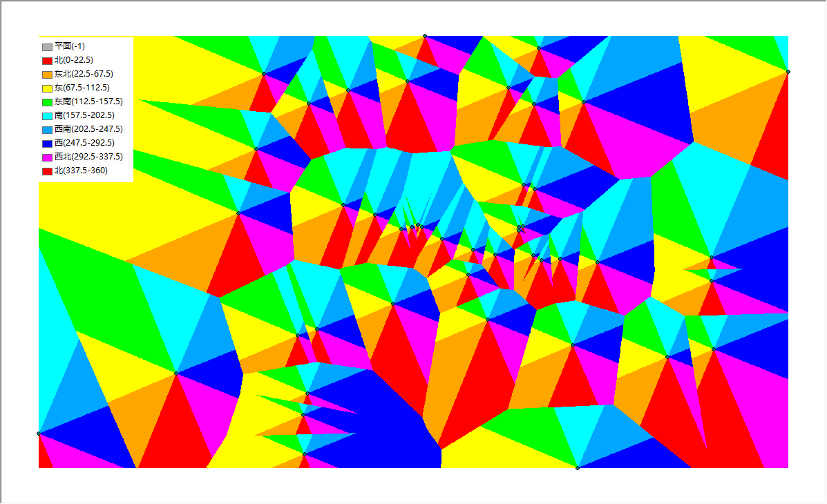
Task: Click the gray 平面(-1) legend swatch
Action: pyautogui.click(x=48, y=47)
